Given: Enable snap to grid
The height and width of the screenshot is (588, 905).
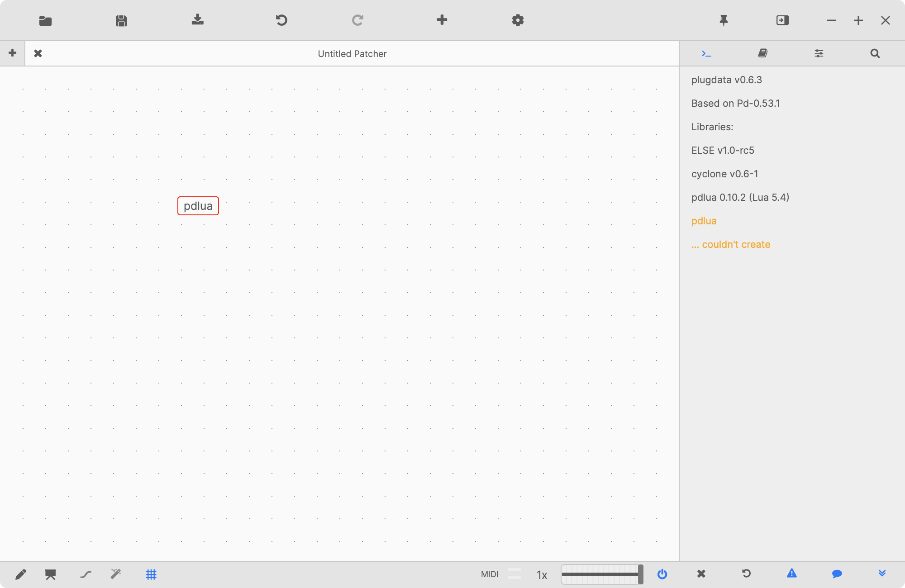Looking at the screenshot, I should click(x=151, y=574).
